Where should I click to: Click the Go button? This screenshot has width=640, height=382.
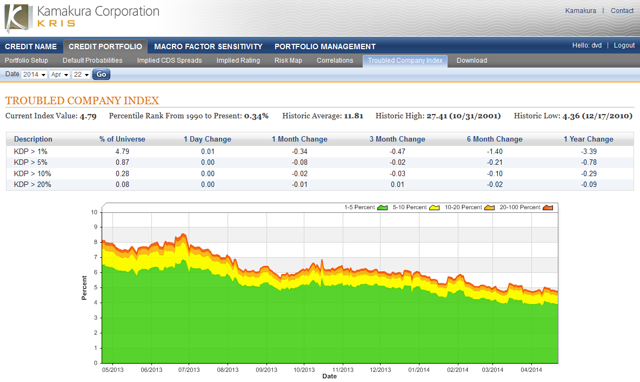pyautogui.click(x=101, y=74)
